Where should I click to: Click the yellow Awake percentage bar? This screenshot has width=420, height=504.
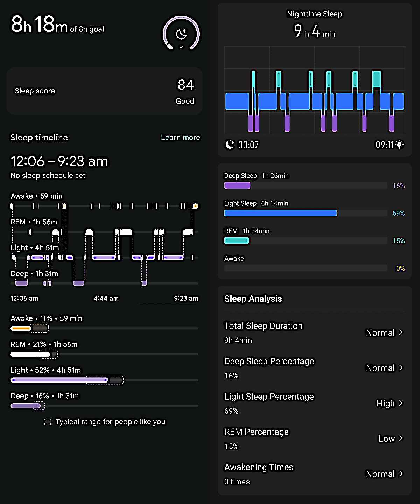click(x=21, y=328)
